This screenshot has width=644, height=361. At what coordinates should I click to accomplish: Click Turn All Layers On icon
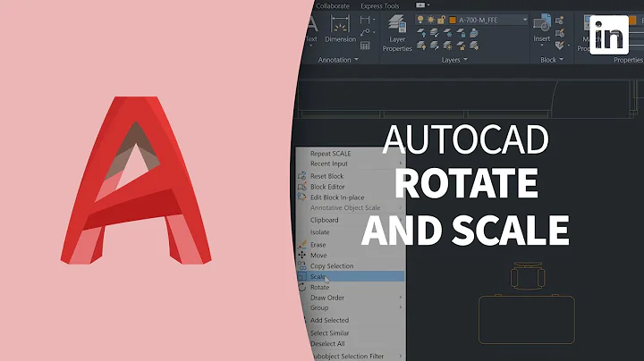[x=421, y=46]
